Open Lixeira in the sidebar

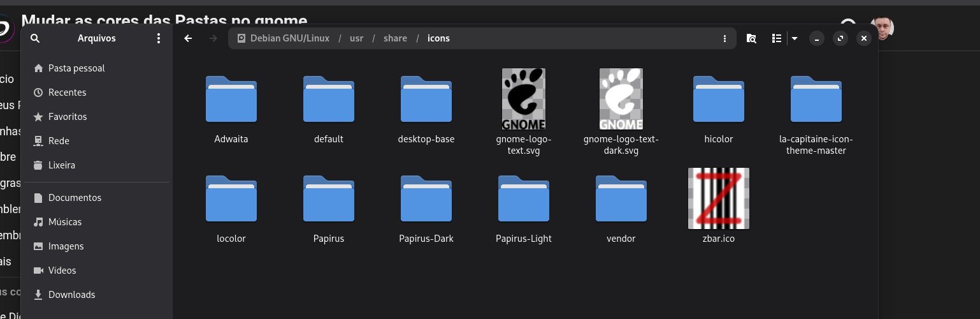coord(61,165)
